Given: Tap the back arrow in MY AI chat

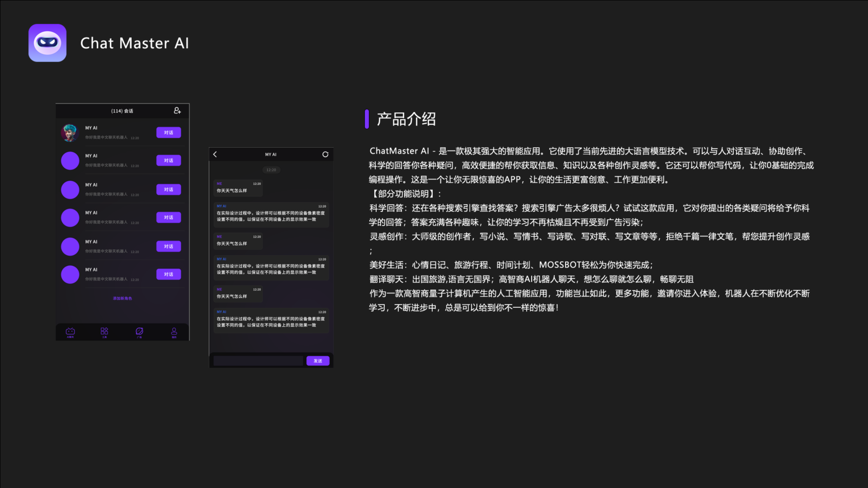Looking at the screenshot, I should [215, 154].
